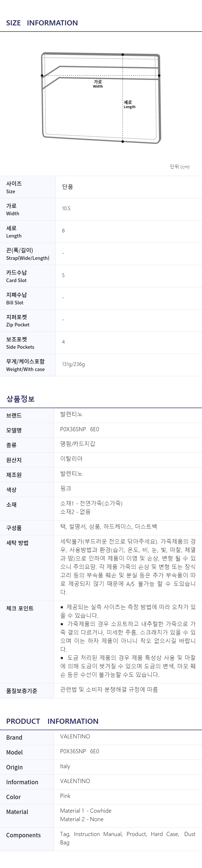Click the Components row label

23,835
